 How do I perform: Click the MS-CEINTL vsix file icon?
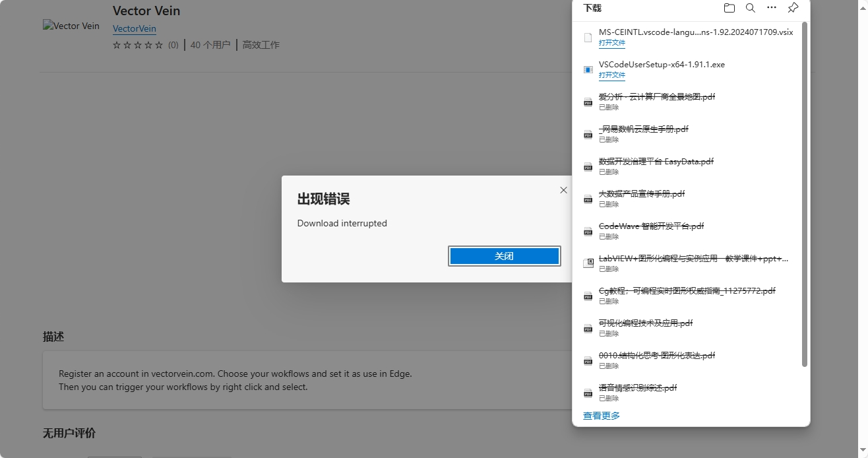[588, 38]
